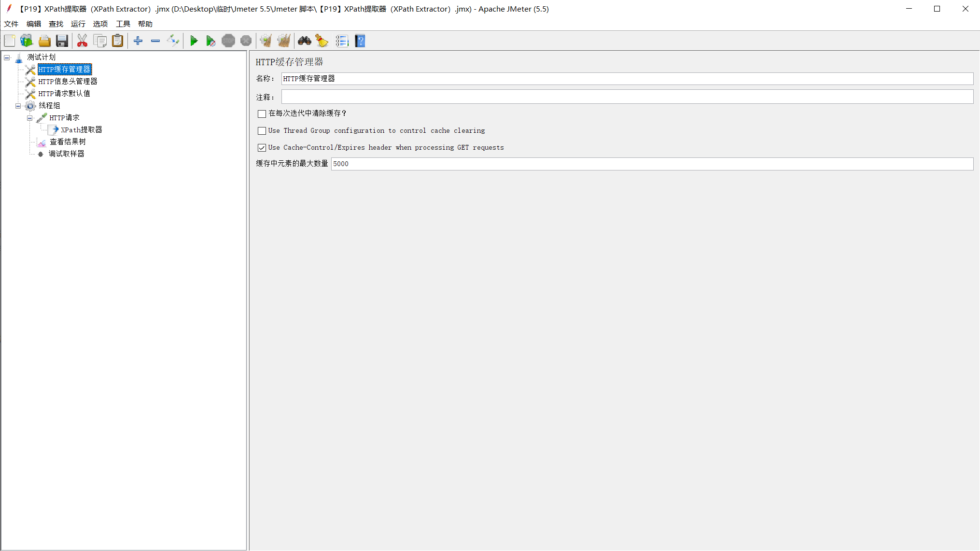Open the 运行 menu
This screenshot has height=551, width=980.
point(78,24)
